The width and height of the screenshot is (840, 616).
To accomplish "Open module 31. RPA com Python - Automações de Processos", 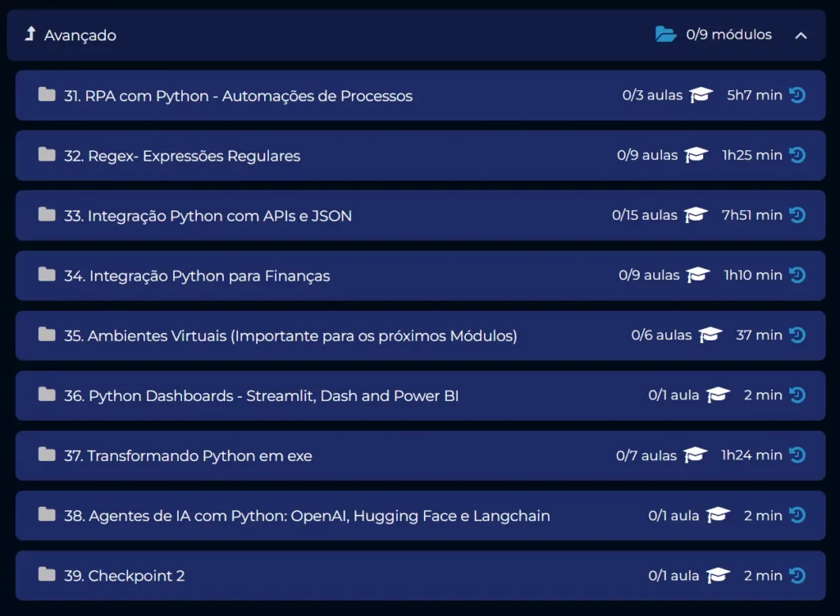I will point(420,95).
